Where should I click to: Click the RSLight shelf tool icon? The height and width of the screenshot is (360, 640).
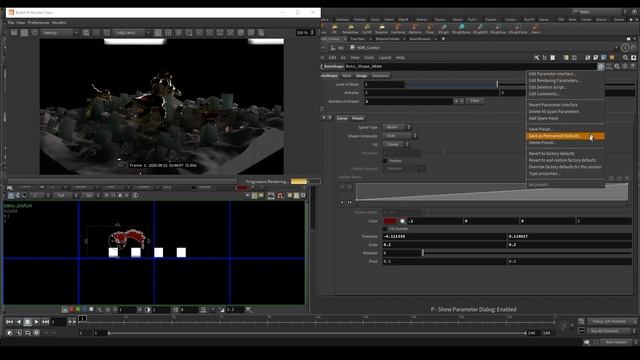click(x=443, y=29)
